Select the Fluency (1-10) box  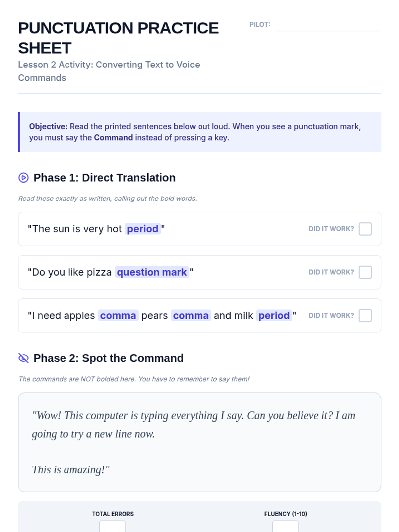pos(286,526)
